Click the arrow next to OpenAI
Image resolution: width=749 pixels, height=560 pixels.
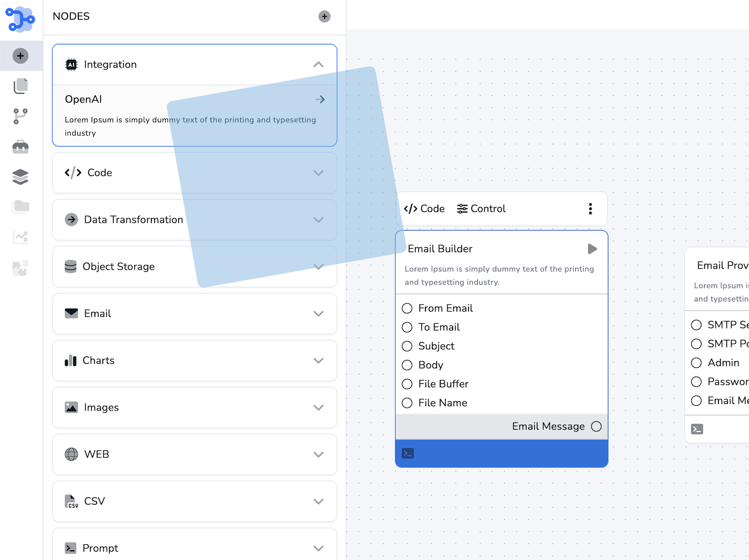pyautogui.click(x=320, y=99)
